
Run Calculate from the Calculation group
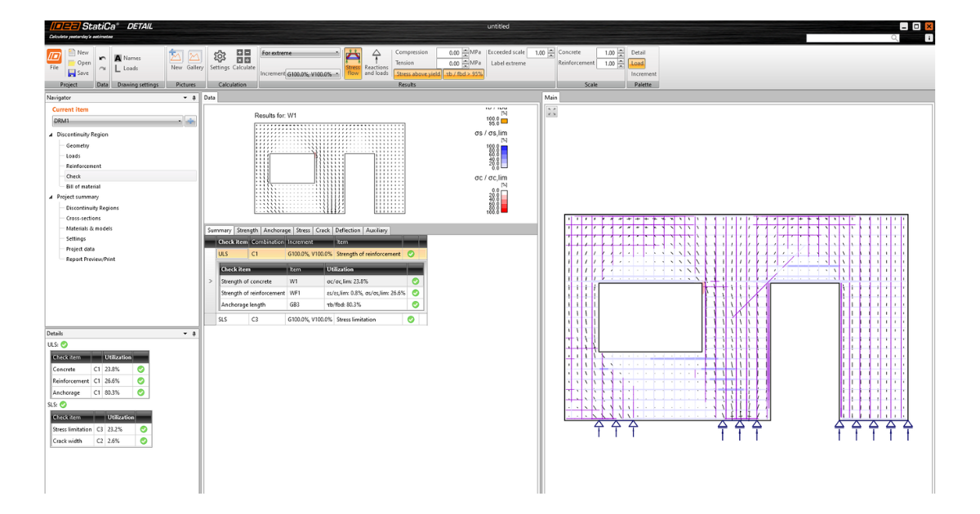243,60
